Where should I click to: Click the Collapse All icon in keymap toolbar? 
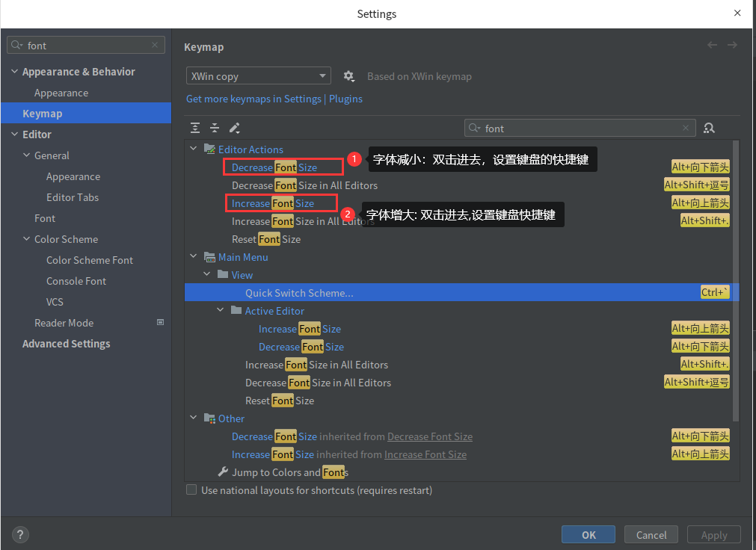click(x=215, y=128)
